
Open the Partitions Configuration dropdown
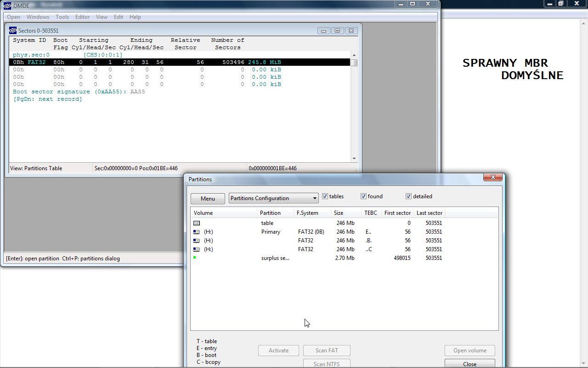pos(274,198)
